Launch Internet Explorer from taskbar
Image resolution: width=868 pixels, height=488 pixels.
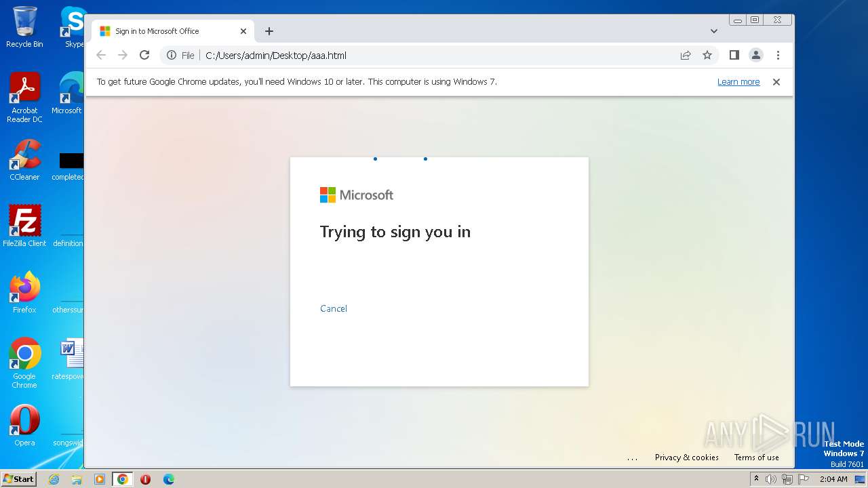[54, 479]
